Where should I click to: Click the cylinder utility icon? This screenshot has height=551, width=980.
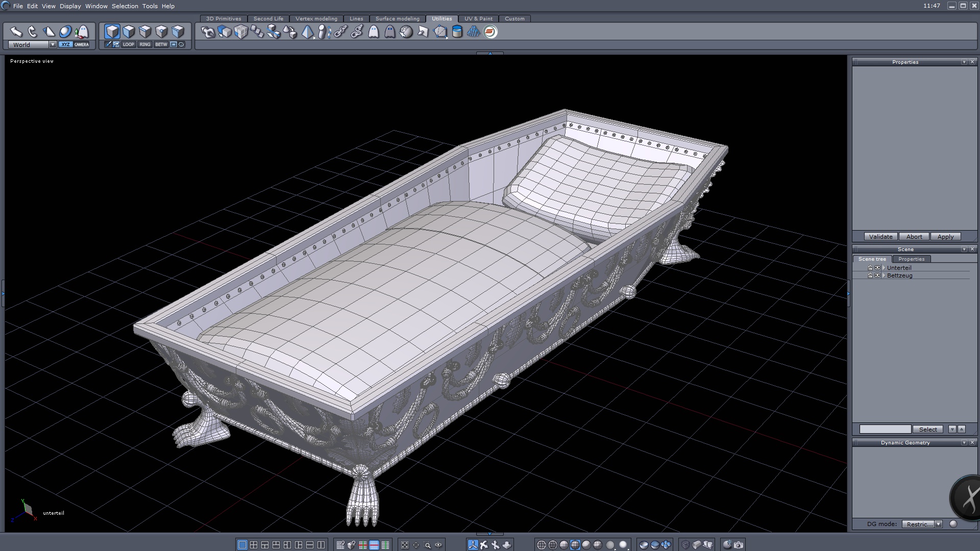pos(457,32)
